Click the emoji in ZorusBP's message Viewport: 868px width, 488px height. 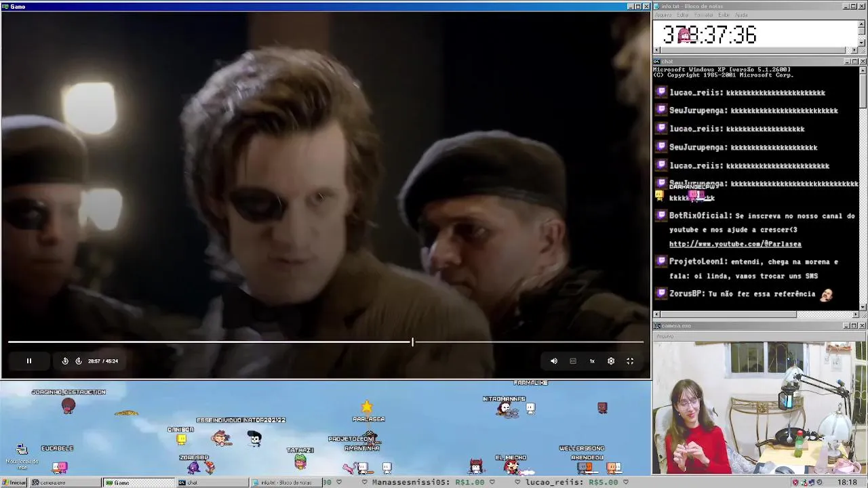[x=826, y=294]
